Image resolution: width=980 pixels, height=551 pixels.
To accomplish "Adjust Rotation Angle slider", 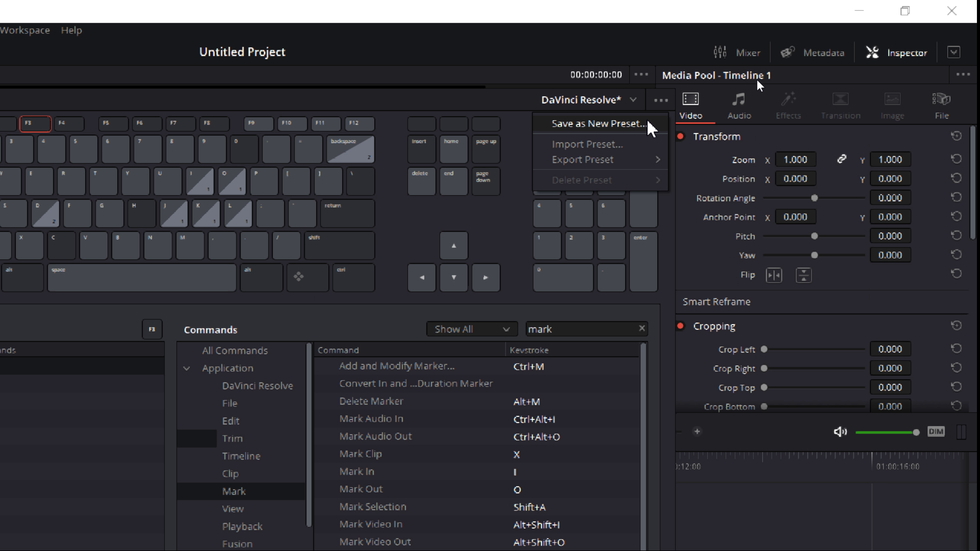I will 814,198.
